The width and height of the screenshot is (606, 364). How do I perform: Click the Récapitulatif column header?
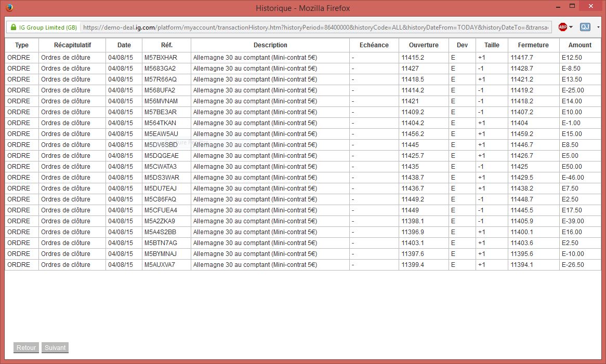(72, 45)
